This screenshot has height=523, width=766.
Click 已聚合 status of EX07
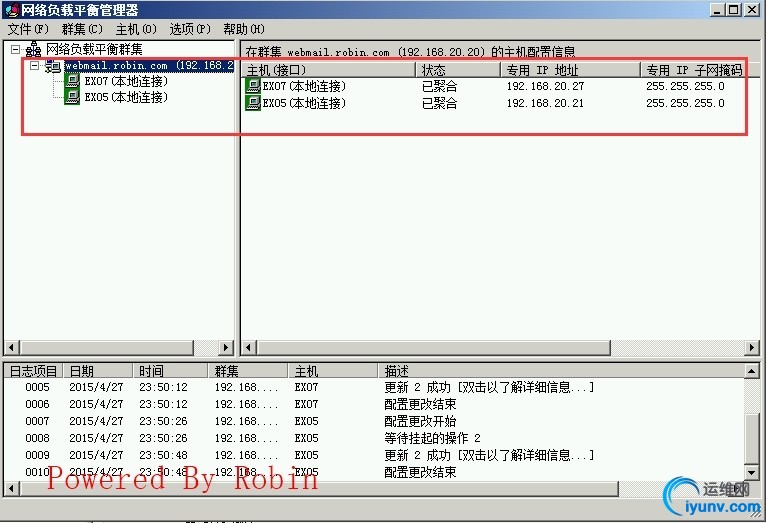point(439,86)
